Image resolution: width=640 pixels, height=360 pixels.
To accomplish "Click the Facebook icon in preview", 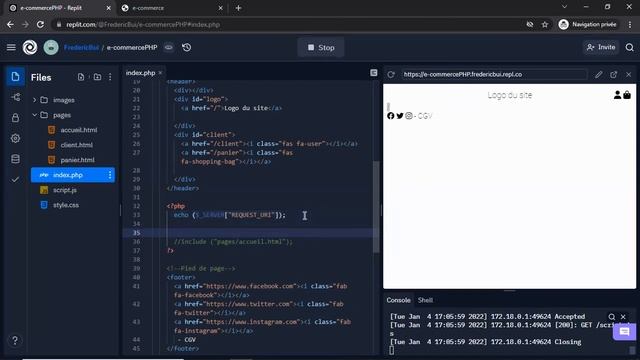I will (x=391, y=116).
